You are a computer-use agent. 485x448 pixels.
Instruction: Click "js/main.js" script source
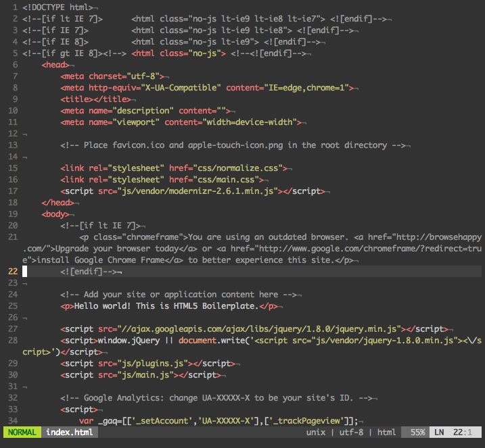[145, 375]
